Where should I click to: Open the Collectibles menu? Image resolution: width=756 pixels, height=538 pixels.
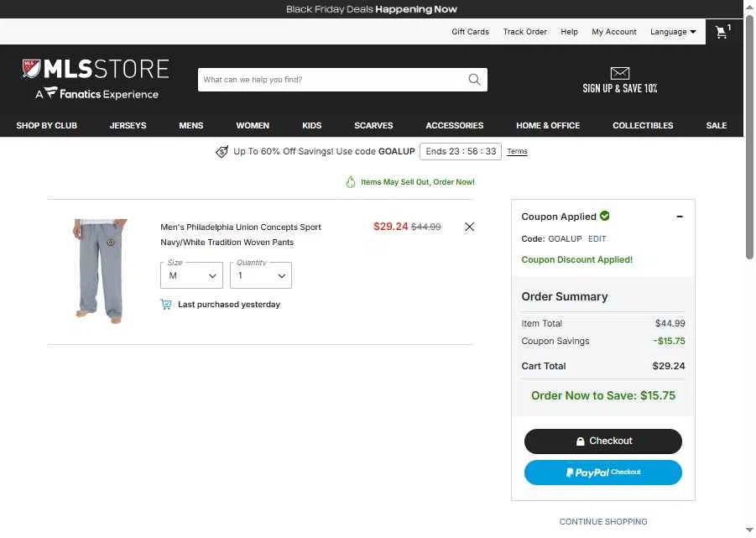(x=643, y=125)
